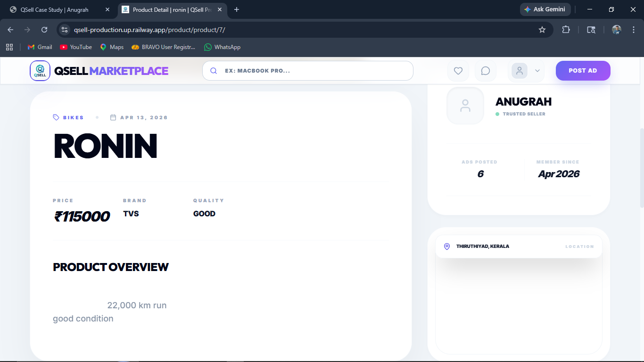Open the BIKES category link

74,117
